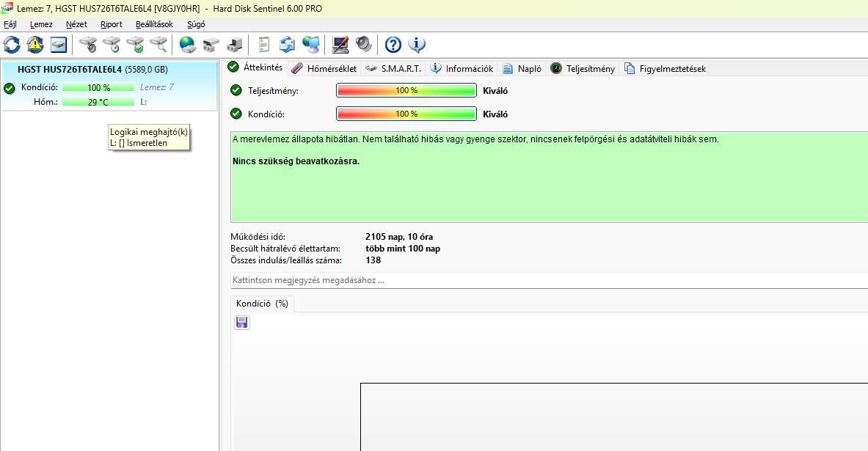The image size is (868, 451).
Task: Switch to the Áttekintés tab
Action: (256, 67)
